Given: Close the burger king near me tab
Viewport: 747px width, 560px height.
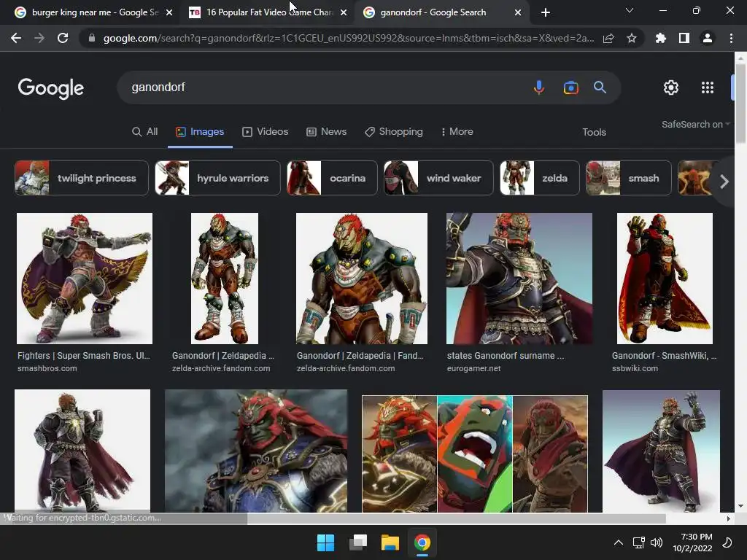Looking at the screenshot, I should pos(169,12).
